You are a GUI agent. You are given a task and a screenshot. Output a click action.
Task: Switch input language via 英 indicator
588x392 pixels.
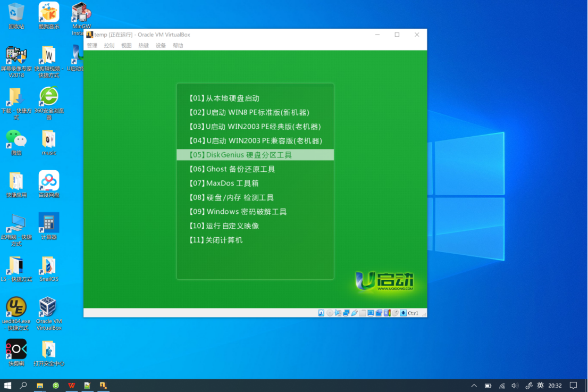(x=540, y=386)
